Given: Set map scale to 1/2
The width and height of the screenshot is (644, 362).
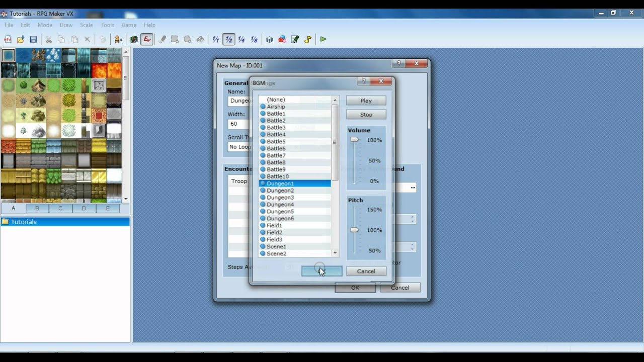Looking at the screenshot, I should click(229, 39).
